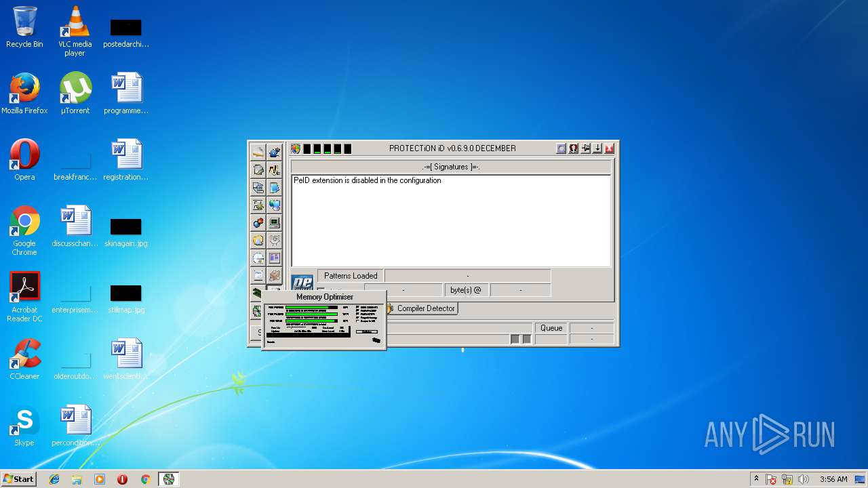Click the green-screen monitor sidebar icon
Viewport: 868px width, 488px height.
pyautogui.click(x=274, y=222)
